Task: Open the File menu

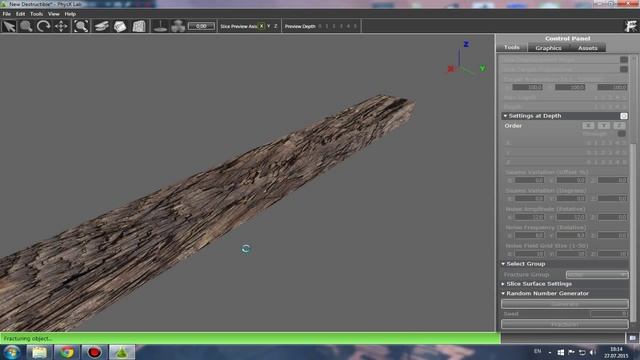Action: coord(7,14)
